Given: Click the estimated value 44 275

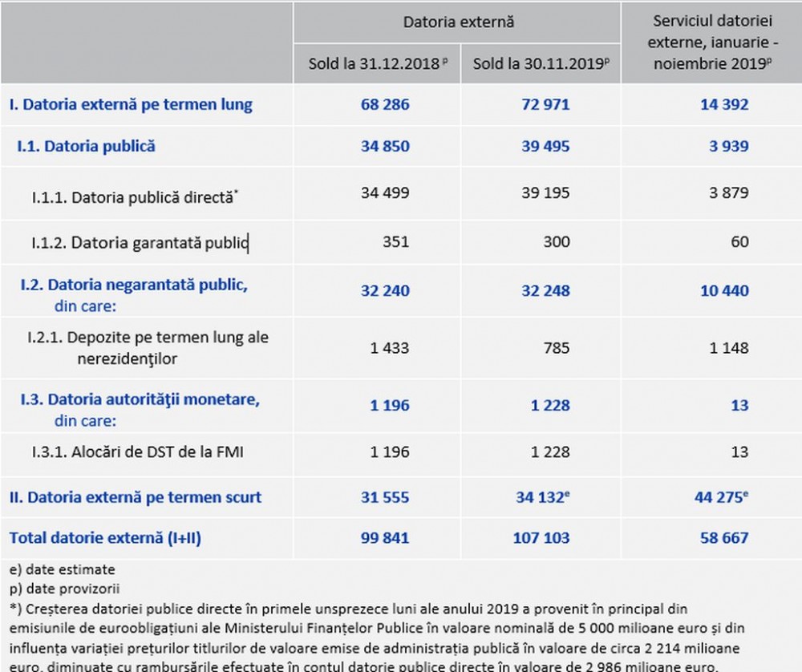Looking at the screenshot, I should 722,497.
